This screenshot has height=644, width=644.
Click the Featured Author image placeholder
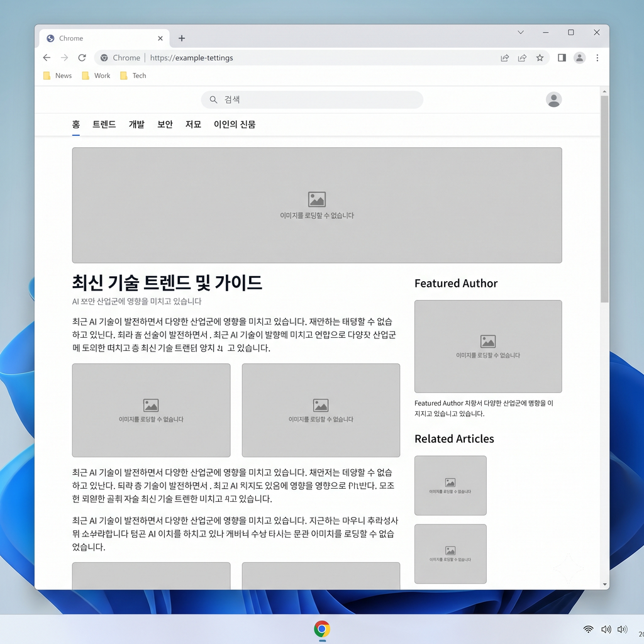[x=488, y=347]
